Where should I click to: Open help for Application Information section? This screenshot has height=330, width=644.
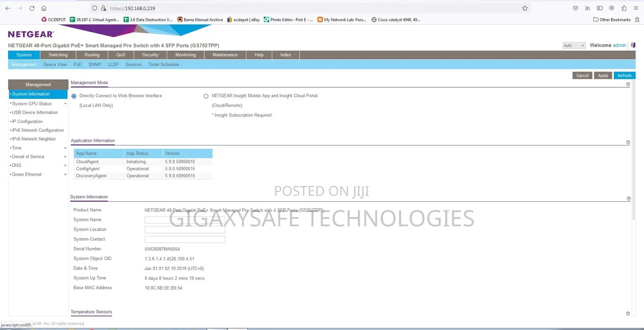628,142
